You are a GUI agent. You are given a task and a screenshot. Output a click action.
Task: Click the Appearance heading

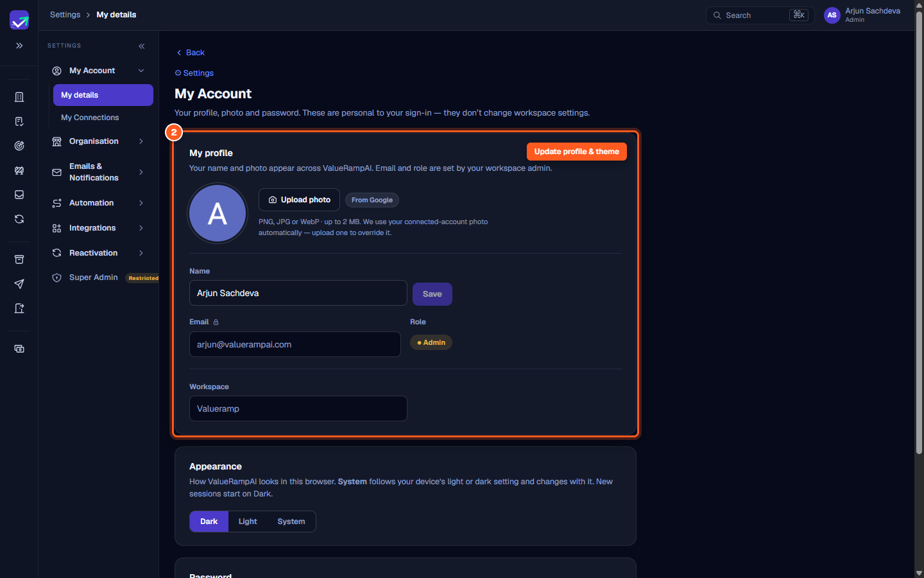click(x=216, y=466)
